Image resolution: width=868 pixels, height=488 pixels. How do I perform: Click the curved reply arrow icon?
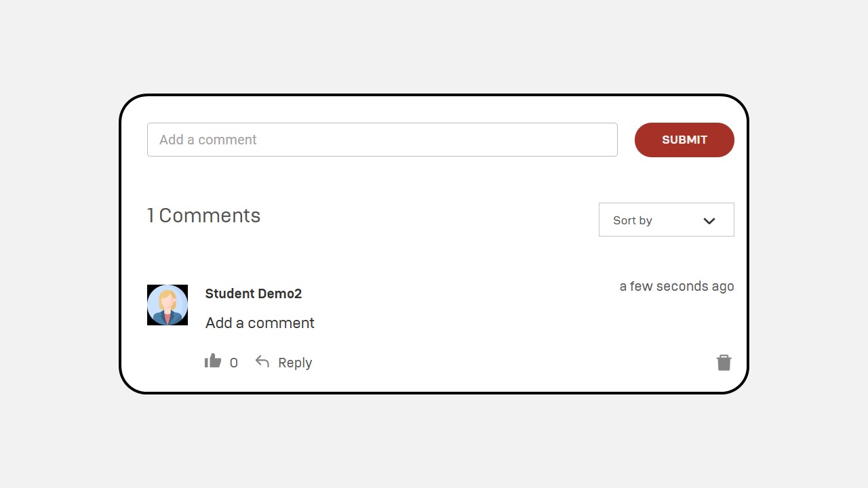coord(262,362)
